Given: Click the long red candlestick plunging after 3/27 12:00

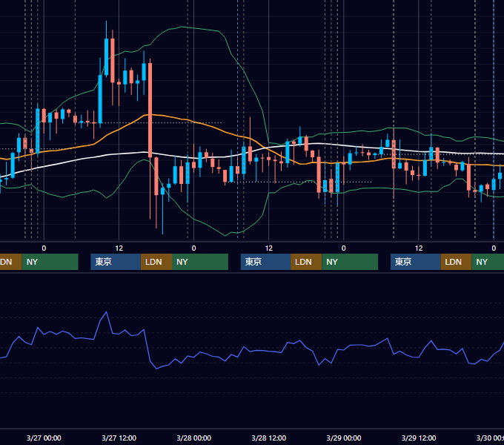Looking at the screenshot, I should (150, 110).
